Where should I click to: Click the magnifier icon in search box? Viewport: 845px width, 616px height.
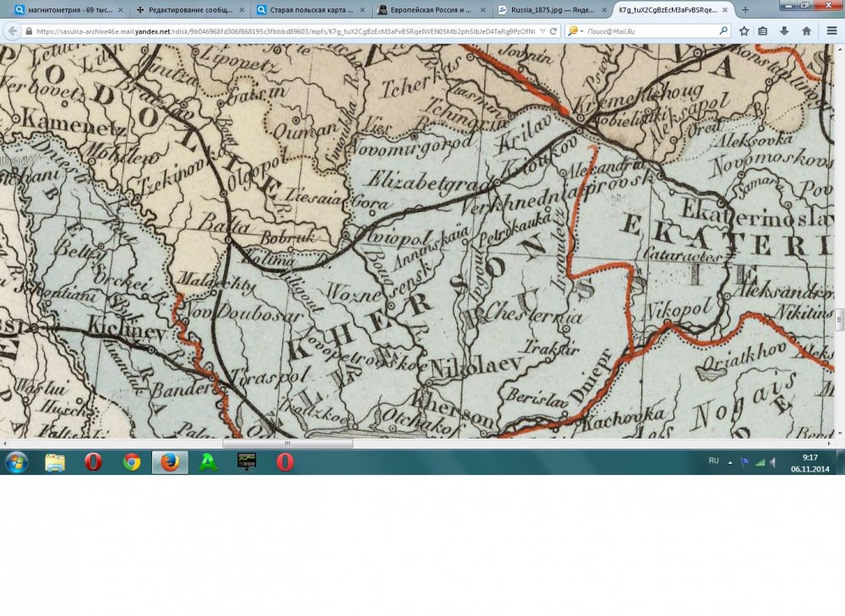pos(724,31)
